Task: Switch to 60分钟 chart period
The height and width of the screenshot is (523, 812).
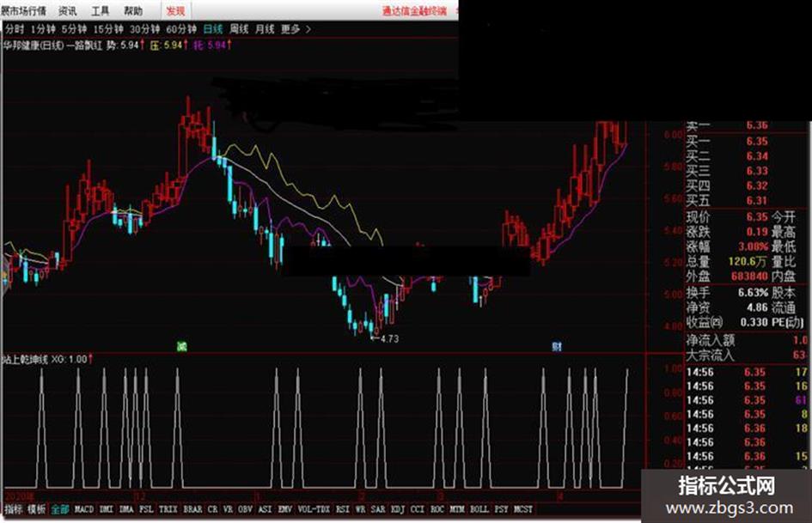Action: 181,29
